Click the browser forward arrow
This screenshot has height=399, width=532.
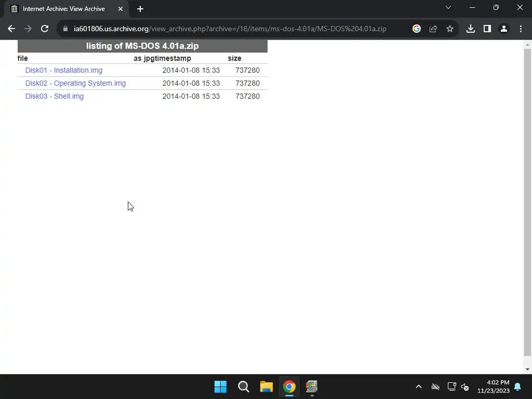(28, 29)
